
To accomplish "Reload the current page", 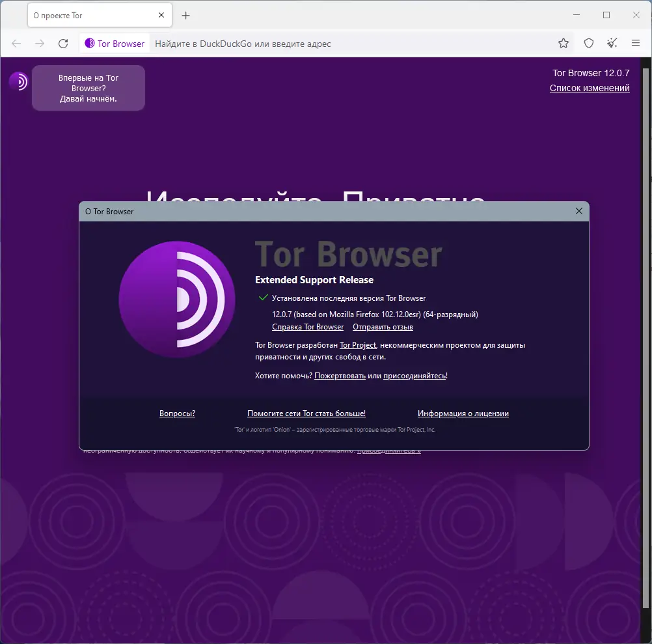I will 63,44.
